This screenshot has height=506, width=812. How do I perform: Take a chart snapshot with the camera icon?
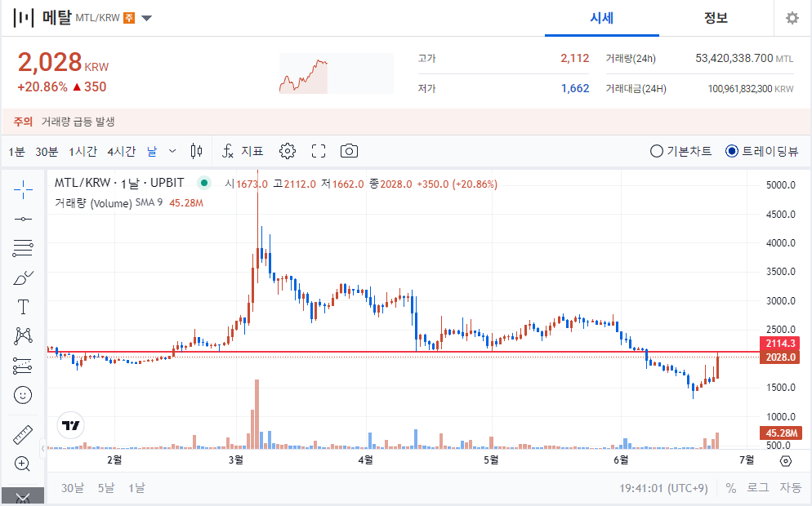tap(349, 150)
